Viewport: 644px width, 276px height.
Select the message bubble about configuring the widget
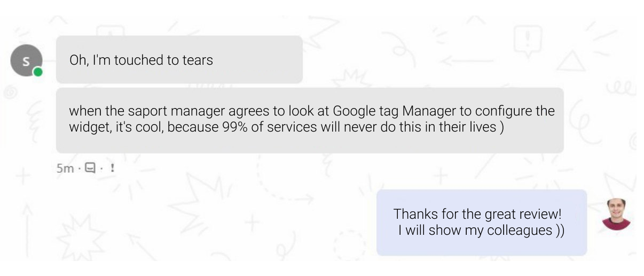point(310,120)
